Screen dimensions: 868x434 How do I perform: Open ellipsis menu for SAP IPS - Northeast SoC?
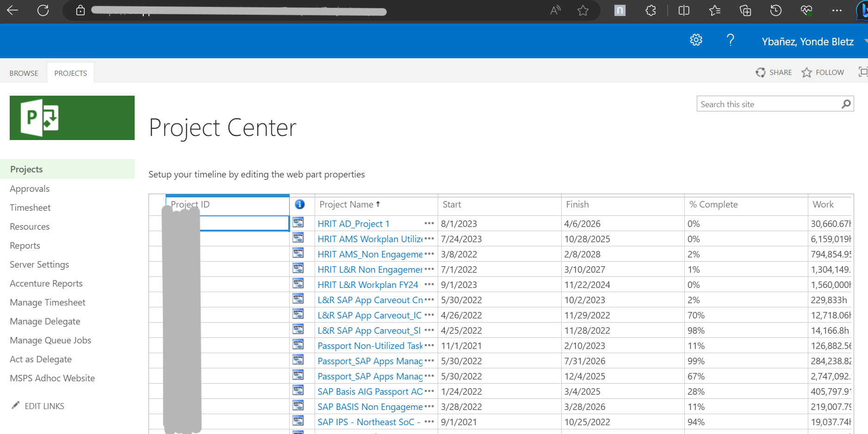429,422
